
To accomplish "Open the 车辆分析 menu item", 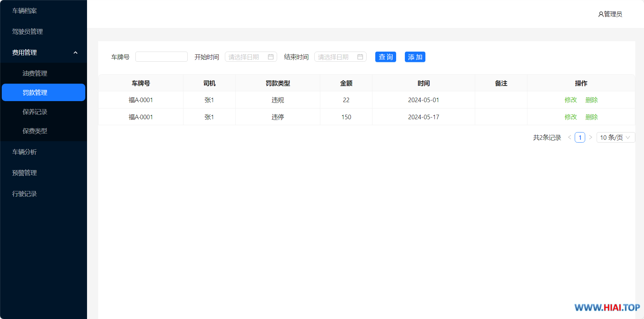I will [44, 152].
